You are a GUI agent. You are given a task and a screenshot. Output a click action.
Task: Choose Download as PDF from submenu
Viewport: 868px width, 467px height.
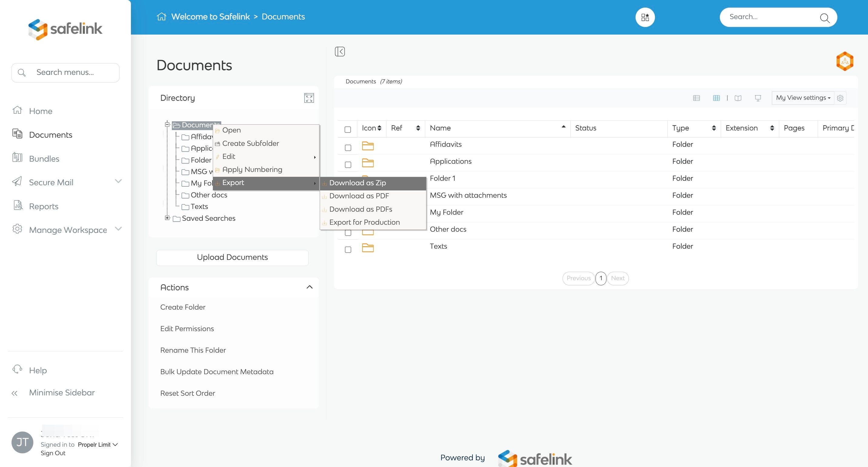click(x=359, y=196)
